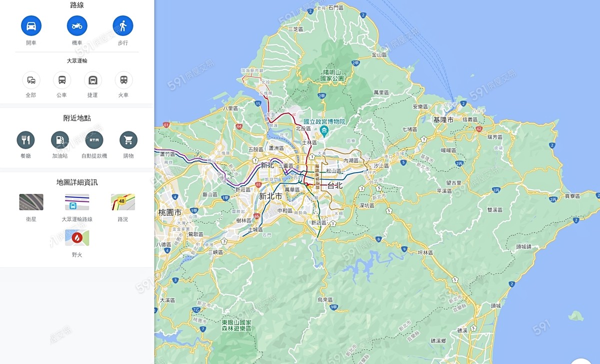The width and height of the screenshot is (600, 364).
Task: Click the 桃園市 city label
Action: [170, 212]
